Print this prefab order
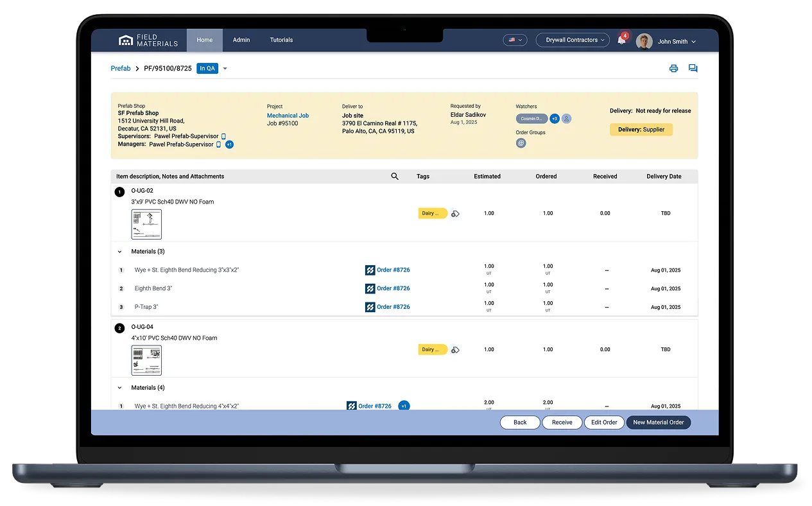Image resolution: width=812 pixels, height=506 pixels. tap(673, 68)
